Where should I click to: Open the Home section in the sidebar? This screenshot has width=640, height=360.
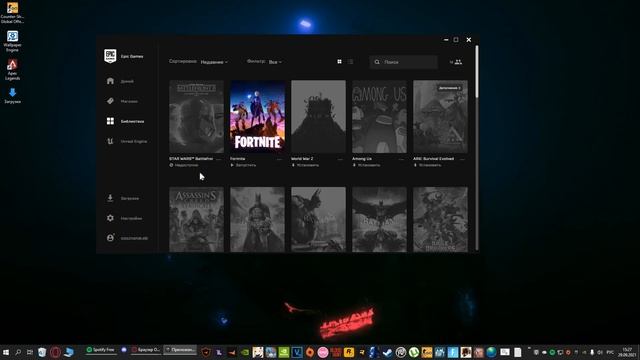coord(120,81)
